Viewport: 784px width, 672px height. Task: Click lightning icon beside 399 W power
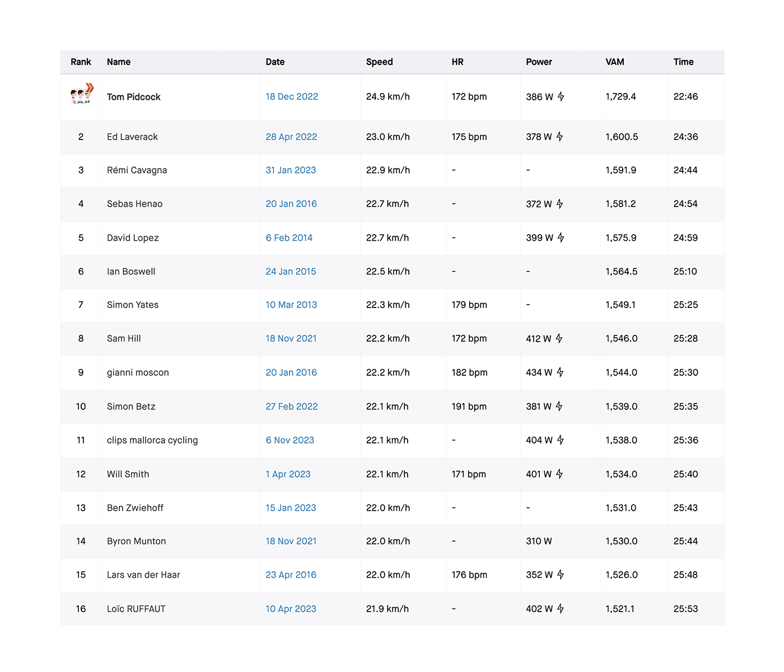pos(561,237)
